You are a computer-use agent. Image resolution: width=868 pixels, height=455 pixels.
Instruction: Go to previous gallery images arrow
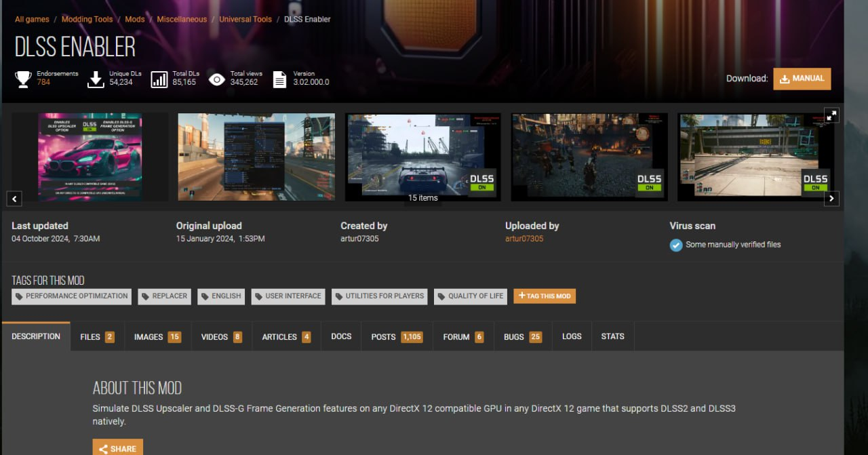pyautogui.click(x=15, y=199)
